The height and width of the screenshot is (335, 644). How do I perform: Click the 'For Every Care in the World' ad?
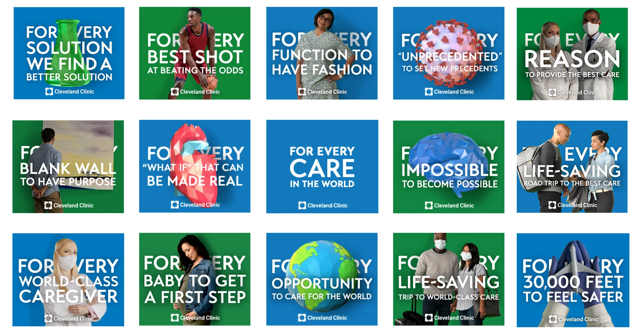(x=322, y=167)
